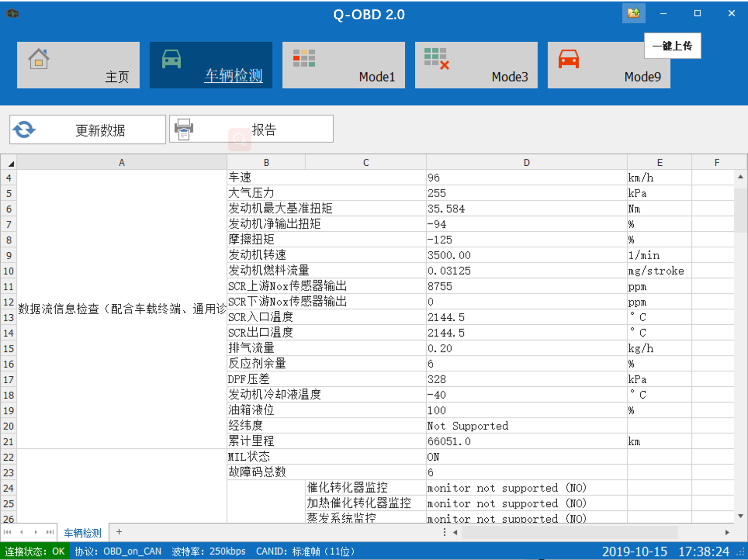Click the 8755 value cell

(x=526, y=286)
